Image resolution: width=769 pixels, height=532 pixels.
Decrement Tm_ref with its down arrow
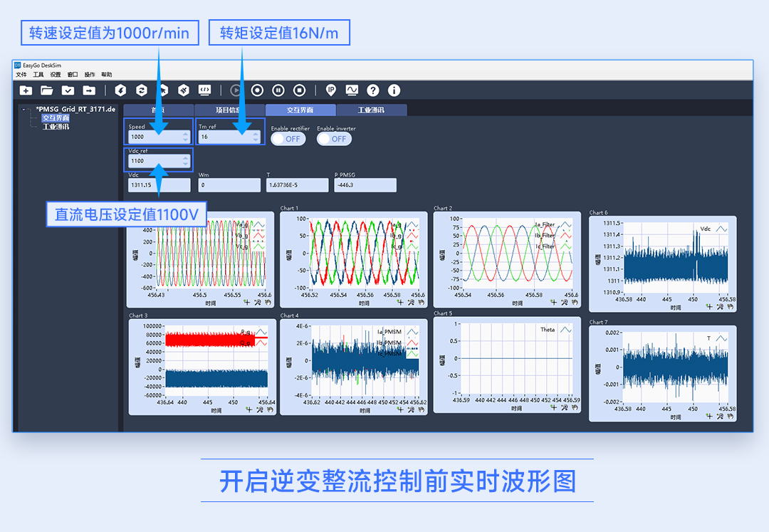(256, 140)
